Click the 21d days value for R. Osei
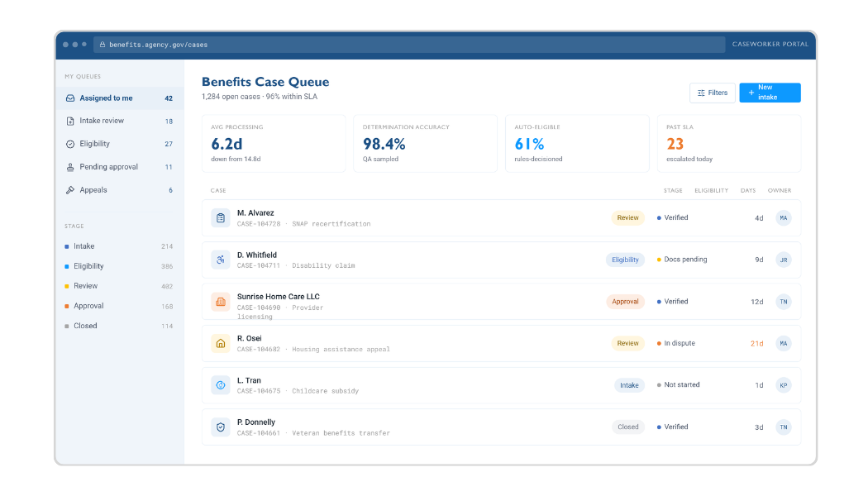This screenshot has height=496, width=868. coord(756,344)
